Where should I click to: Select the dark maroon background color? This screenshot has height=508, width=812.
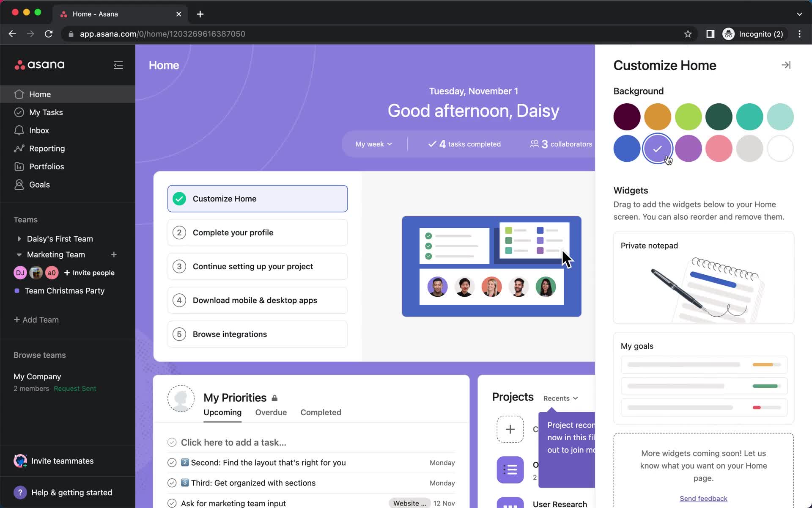[627, 117]
